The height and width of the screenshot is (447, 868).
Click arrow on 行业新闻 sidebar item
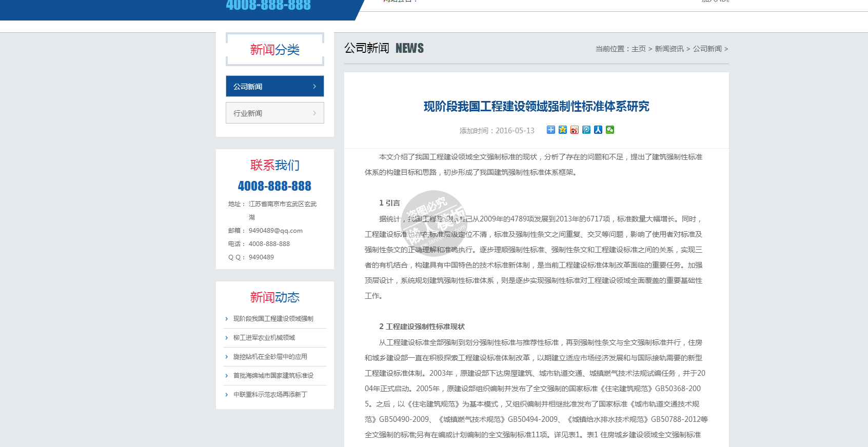pos(314,113)
